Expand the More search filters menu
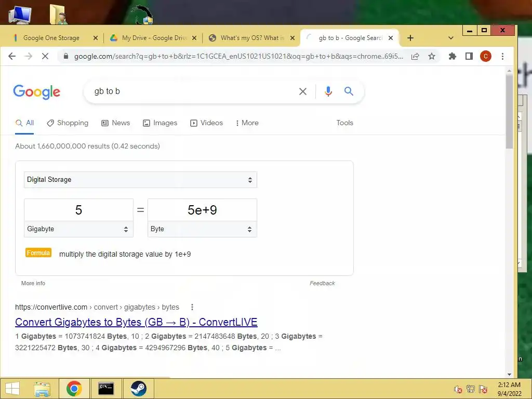This screenshot has width=532, height=399. pyautogui.click(x=247, y=123)
